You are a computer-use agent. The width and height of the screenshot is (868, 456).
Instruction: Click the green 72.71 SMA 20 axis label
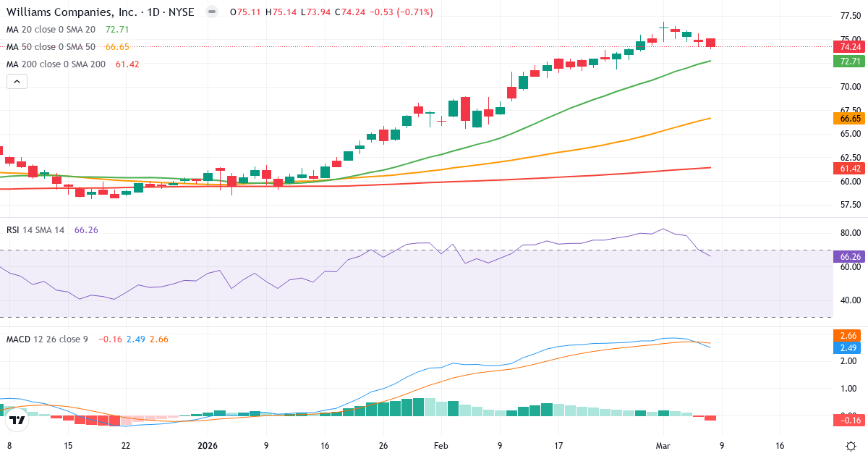click(848, 62)
